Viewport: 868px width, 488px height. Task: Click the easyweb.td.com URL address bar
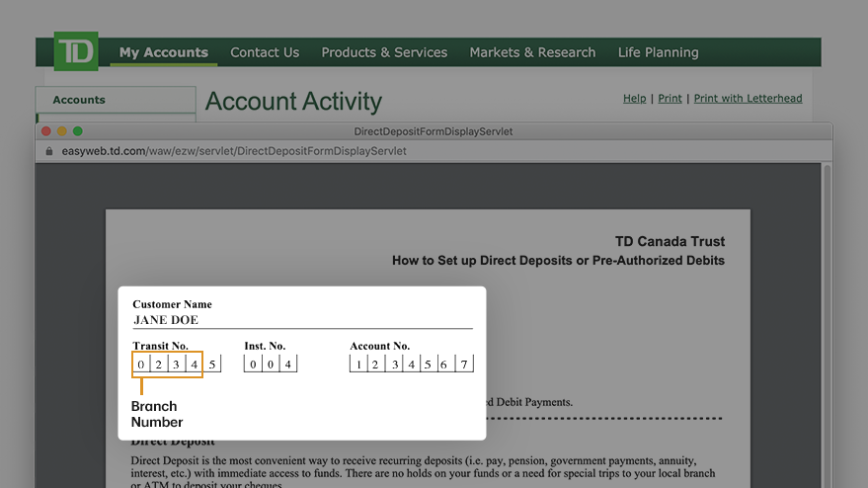[x=234, y=151]
